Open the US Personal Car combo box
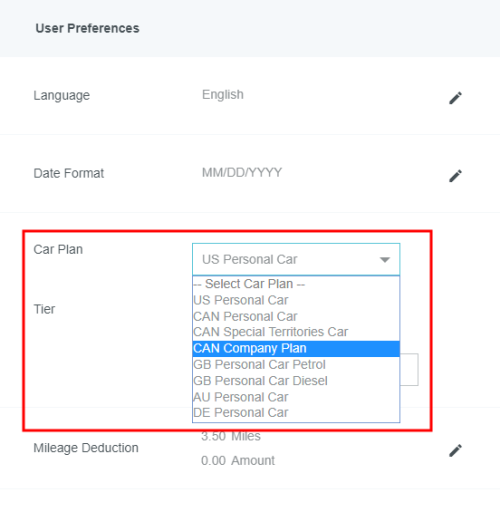Screen dimensions: 500x512 tap(296, 259)
